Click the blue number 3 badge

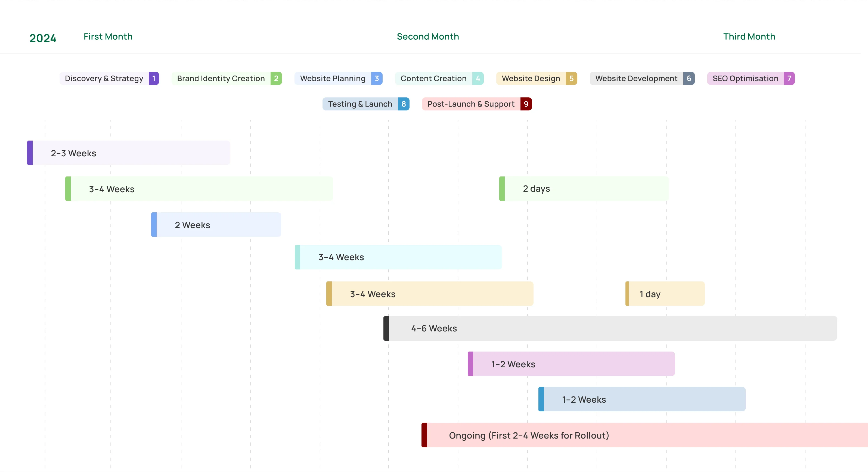point(377,79)
